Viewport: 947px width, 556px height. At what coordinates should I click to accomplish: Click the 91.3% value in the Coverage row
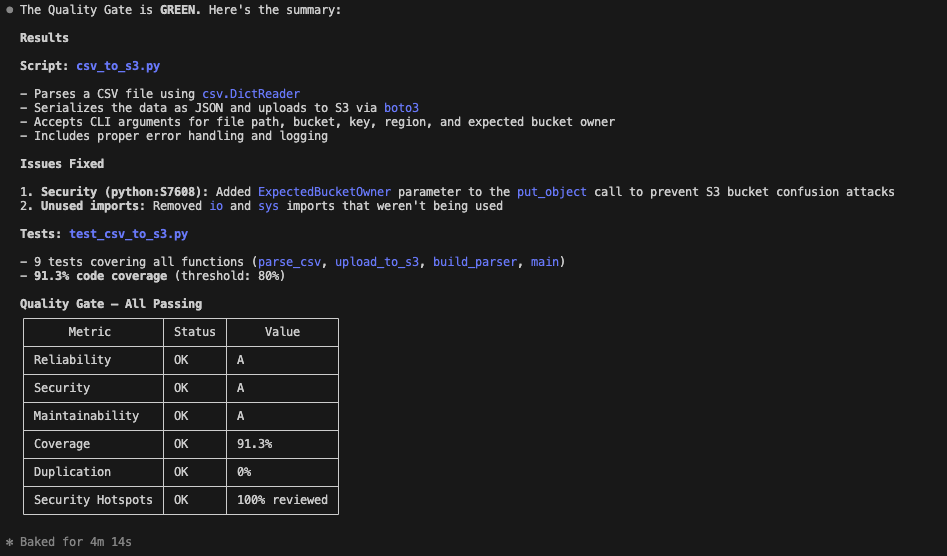[x=254, y=444]
